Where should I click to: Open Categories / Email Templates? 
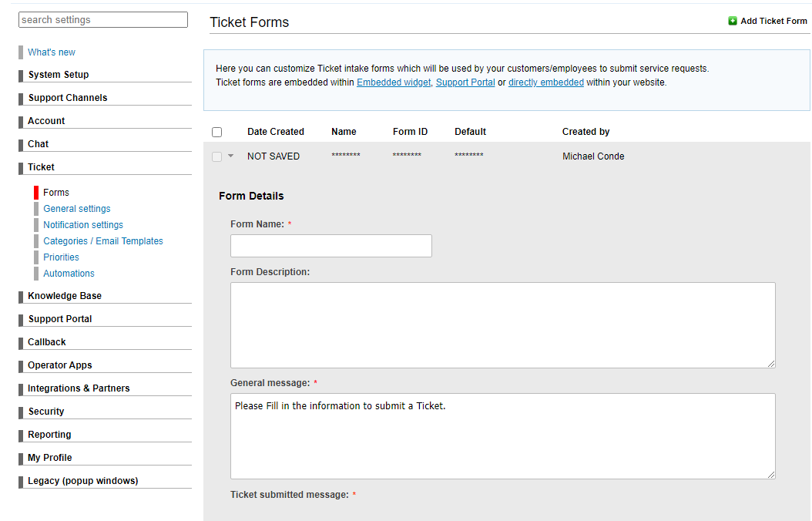coord(103,241)
